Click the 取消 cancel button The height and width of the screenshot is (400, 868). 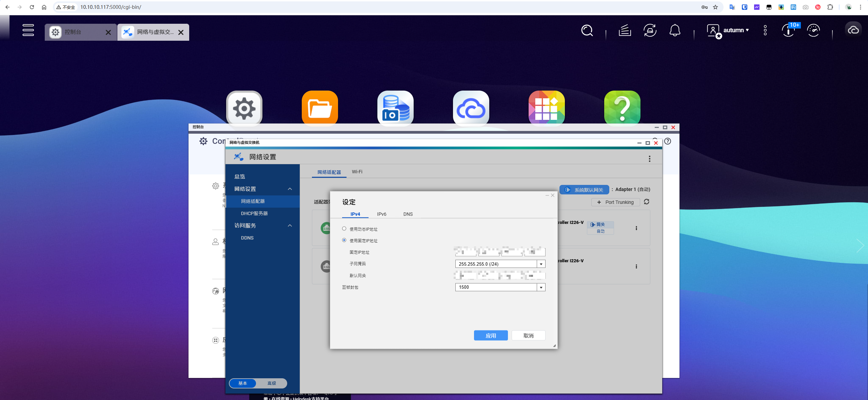coord(528,336)
